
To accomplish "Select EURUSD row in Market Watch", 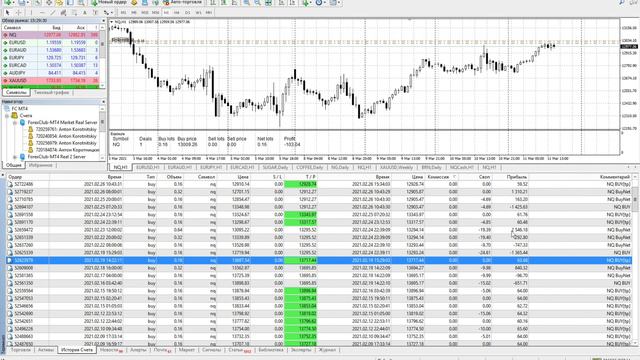I will [x=51, y=42].
